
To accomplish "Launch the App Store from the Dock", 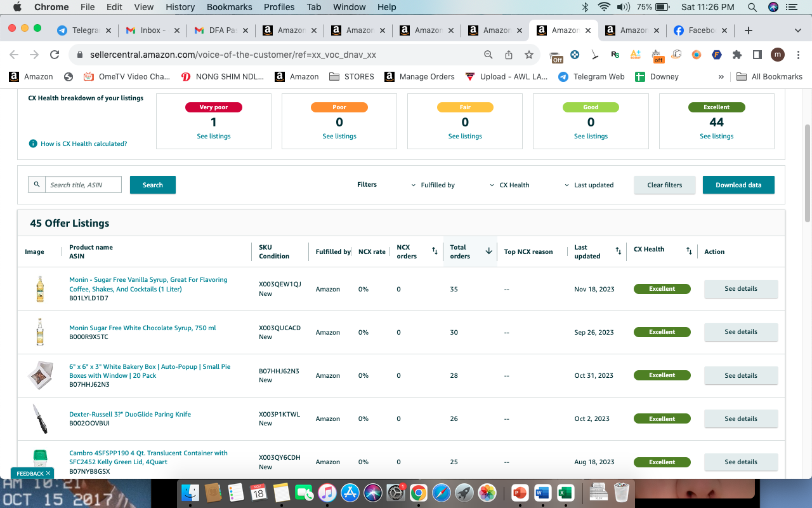I will 350,492.
